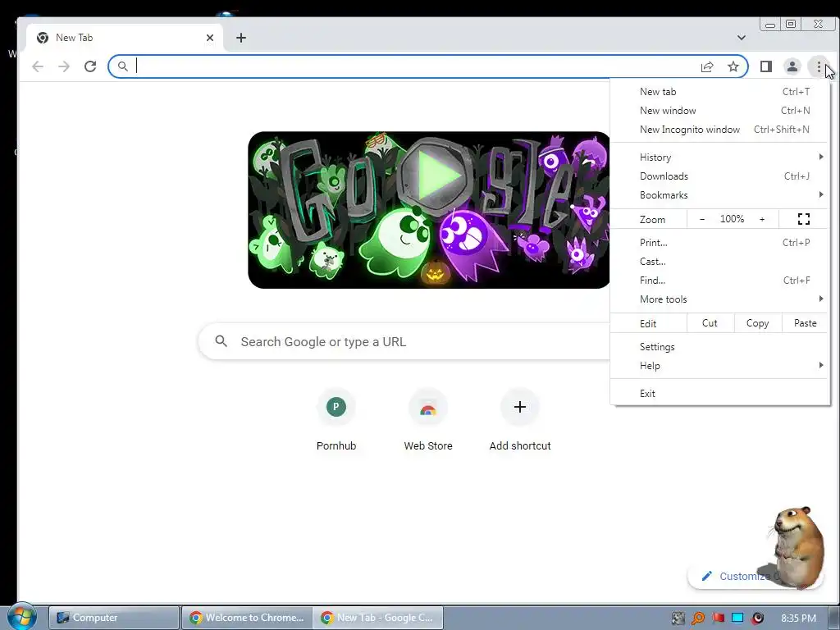Click the back navigation arrow
This screenshot has height=630, width=840.
[x=38, y=66]
